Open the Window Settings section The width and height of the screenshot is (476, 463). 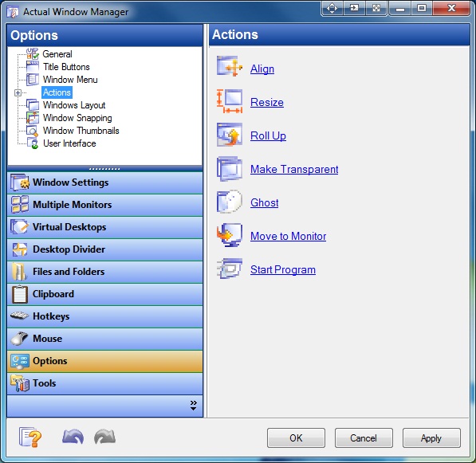point(104,182)
